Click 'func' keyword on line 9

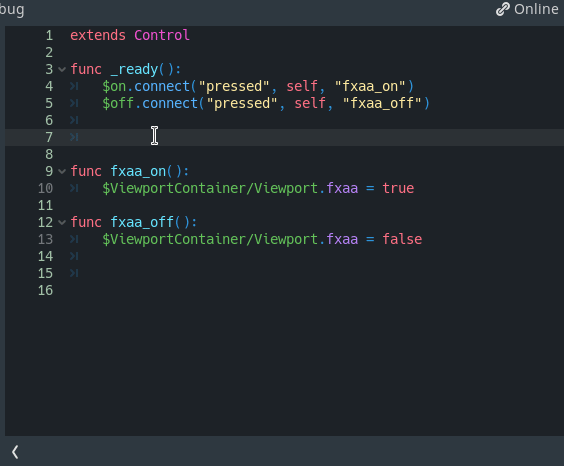pyautogui.click(x=86, y=171)
